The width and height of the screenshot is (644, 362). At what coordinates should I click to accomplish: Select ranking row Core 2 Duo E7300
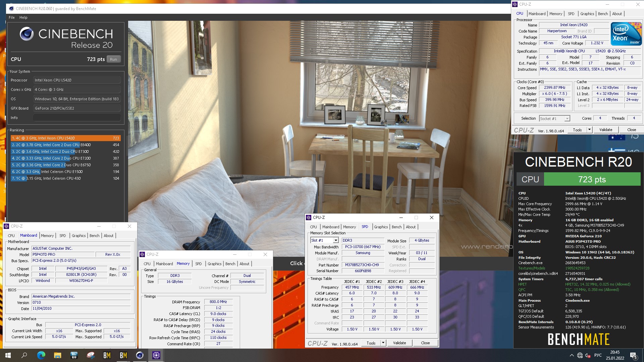coord(65,152)
